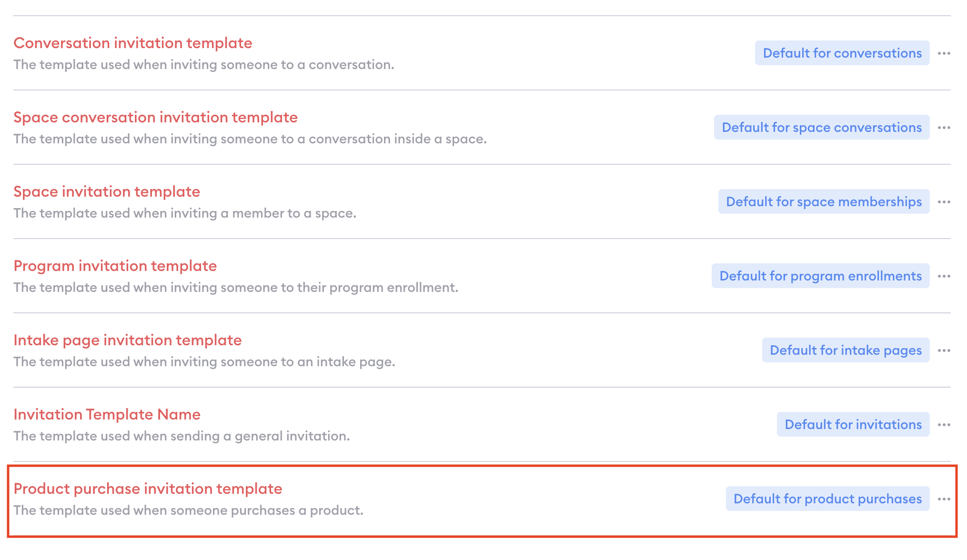Open the Invitation Template Name link

pyautogui.click(x=107, y=414)
